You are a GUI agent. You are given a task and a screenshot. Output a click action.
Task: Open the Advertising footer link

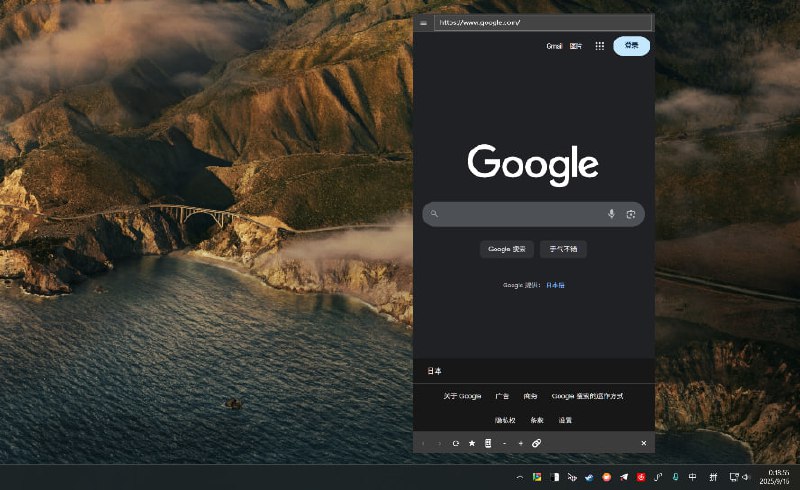tap(502, 396)
